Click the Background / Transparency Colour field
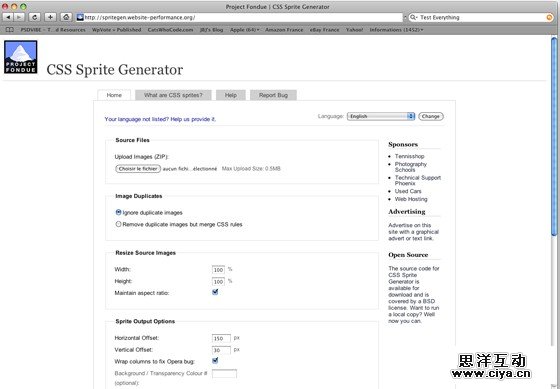The image size is (560, 389). point(224,373)
